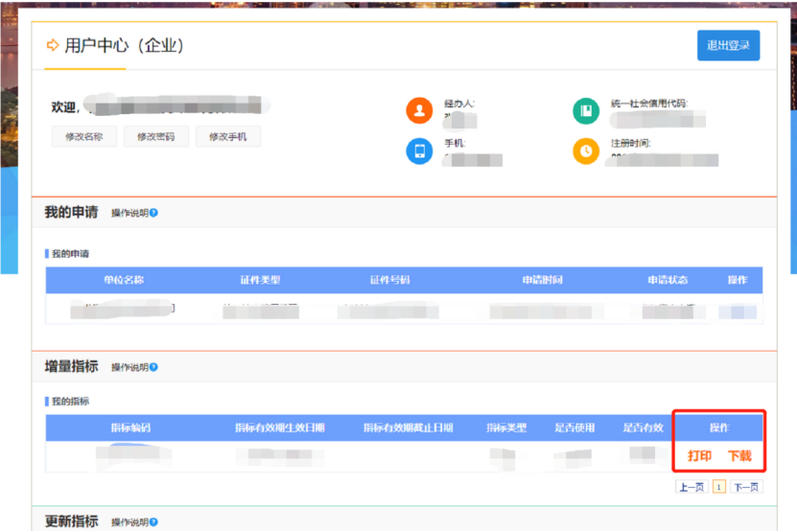Click the orange 下载 link
This screenshot has width=797, height=532.
pyautogui.click(x=739, y=456)
